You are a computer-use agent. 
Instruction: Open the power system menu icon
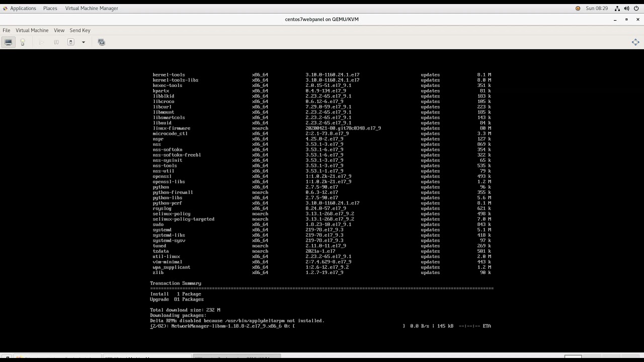click(636, 8)
